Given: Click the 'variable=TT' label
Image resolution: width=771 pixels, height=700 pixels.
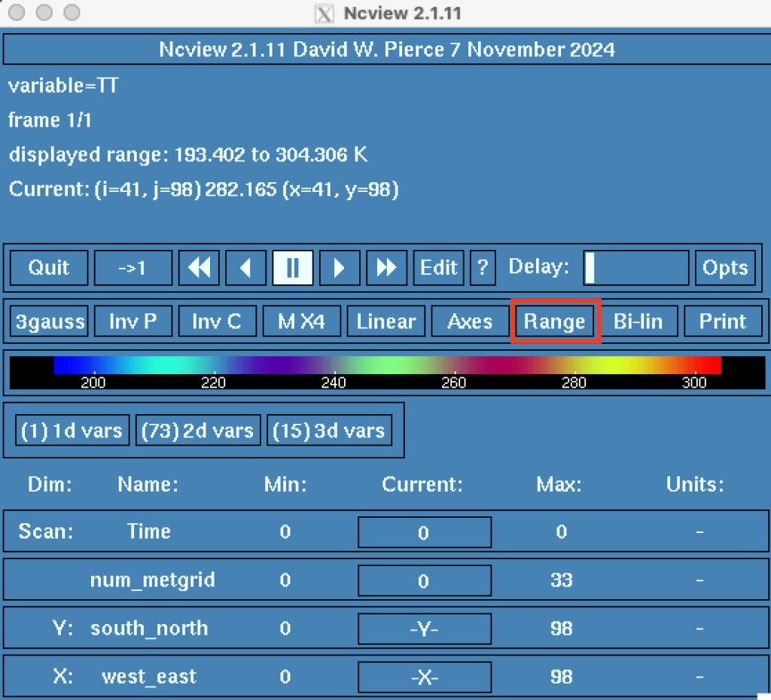Looking at the screenshot, I should pyautogui.click(x=63, y=86).
